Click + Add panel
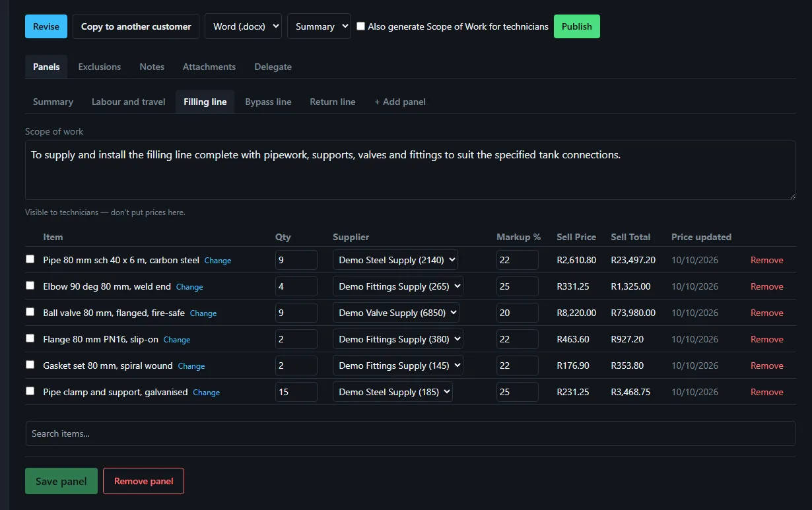The image size is (812, 510). pos(400,102)
